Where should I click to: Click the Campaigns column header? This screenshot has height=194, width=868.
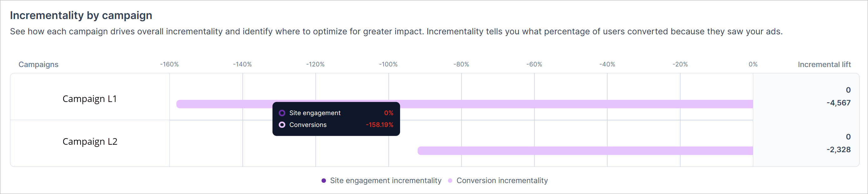point(38,65)
